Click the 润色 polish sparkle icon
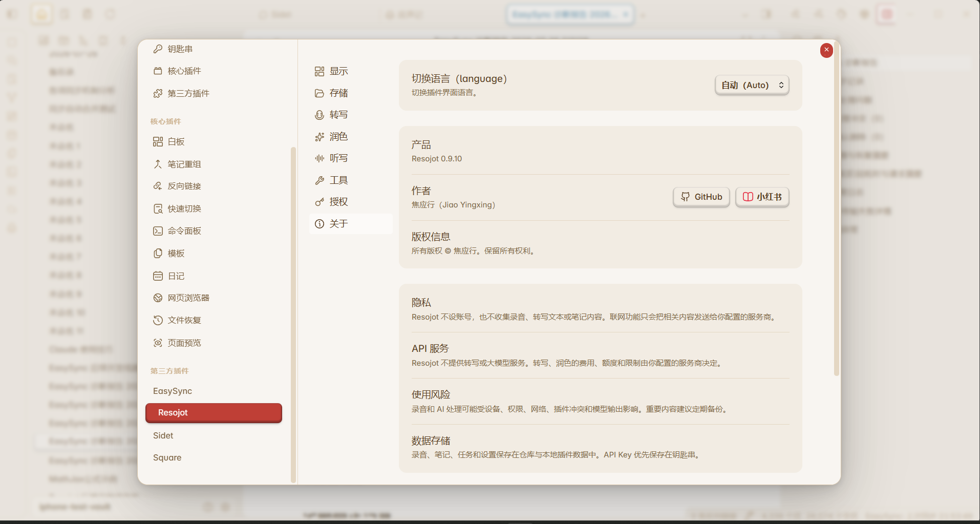 click(x=319, y=137)
